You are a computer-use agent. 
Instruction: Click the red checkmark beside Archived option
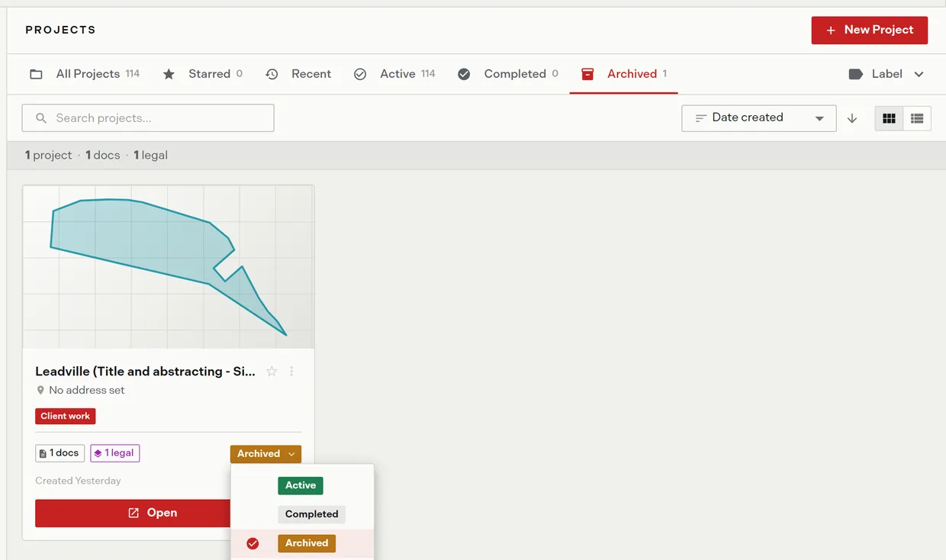[x=253, y=543]
